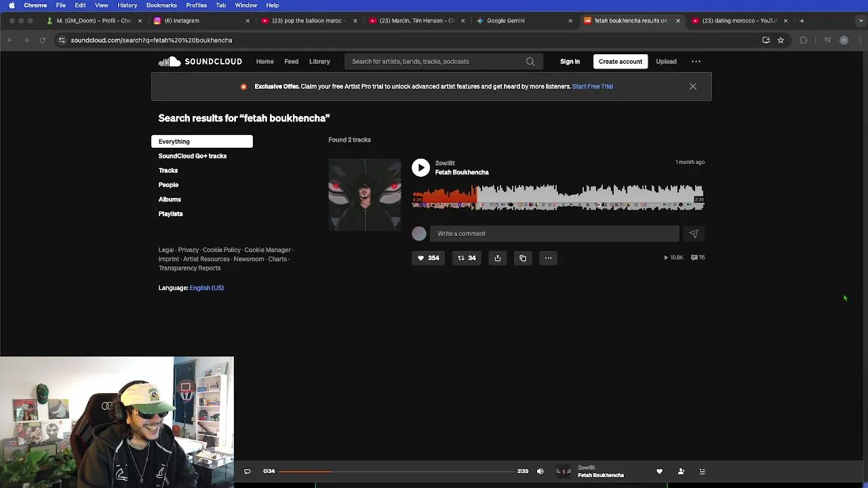
Task: Click the comment count showing 76
Action: point(698,258)
